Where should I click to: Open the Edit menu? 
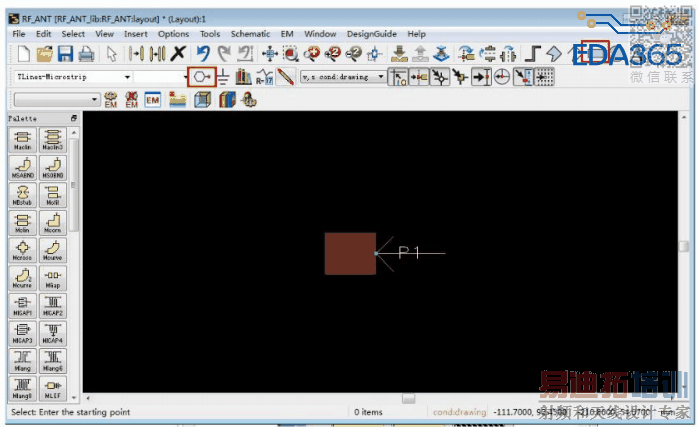coord(44,34)
